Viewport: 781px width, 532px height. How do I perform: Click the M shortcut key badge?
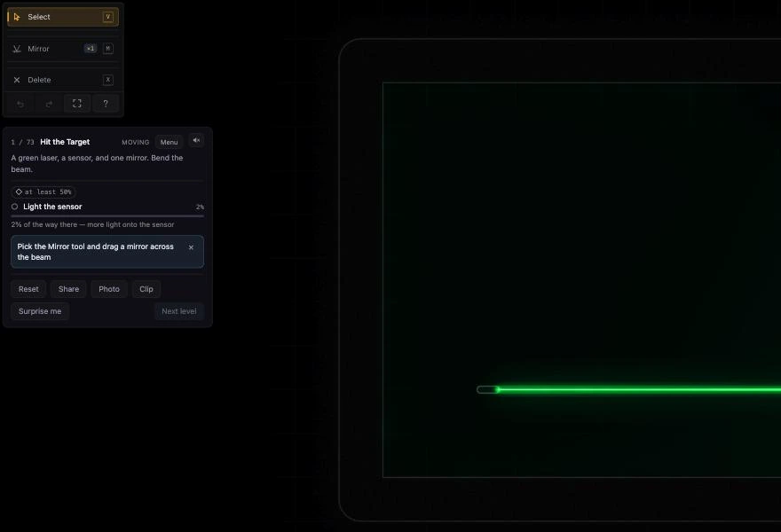[108, 48]
